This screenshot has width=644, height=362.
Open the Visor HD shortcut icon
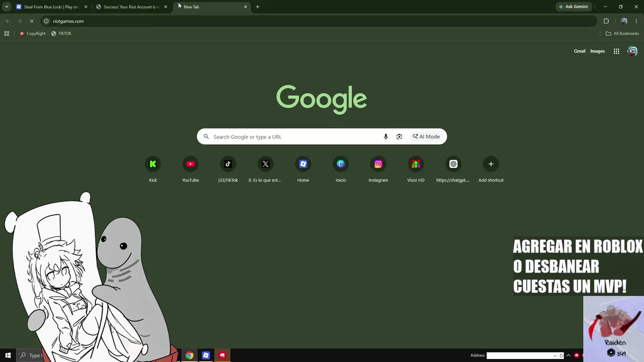pyautogui.click(x=416, y=164)
